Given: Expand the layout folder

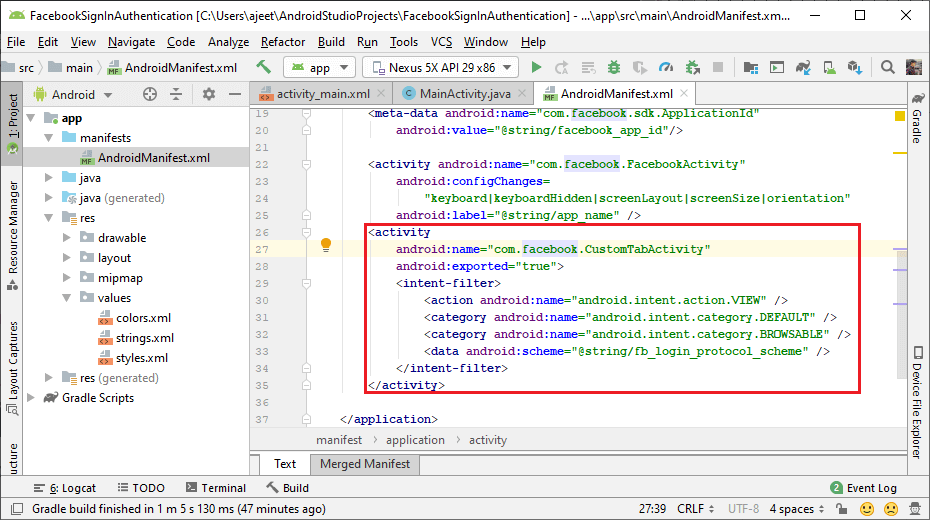Looking at the screenshot, I should (x=67, y=258).
